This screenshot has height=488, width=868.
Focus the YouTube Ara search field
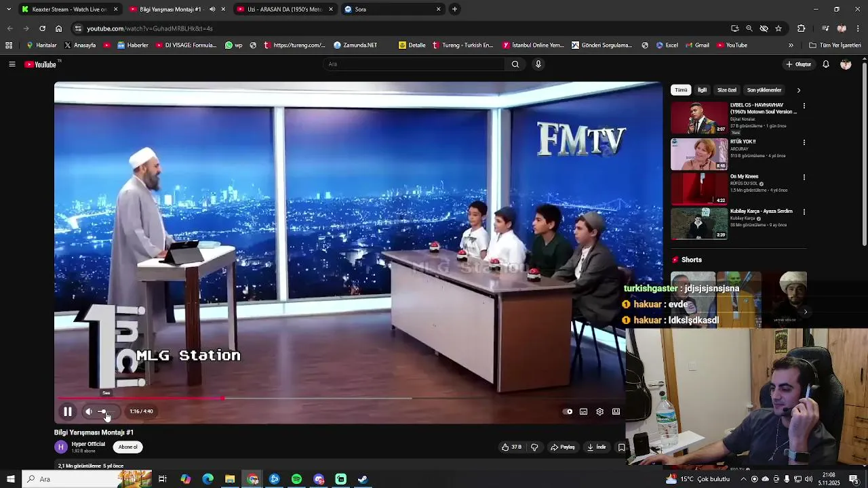click(x=414, y=64)
